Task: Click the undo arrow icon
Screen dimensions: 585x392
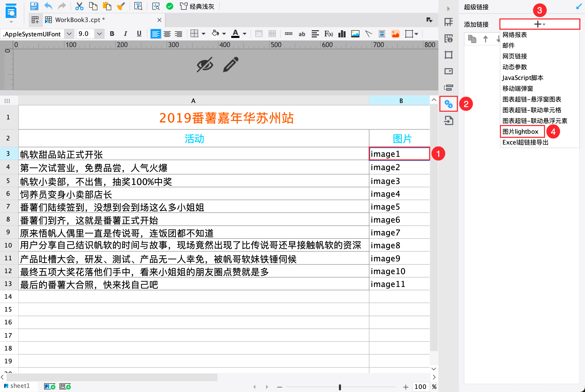Action: 48,6
